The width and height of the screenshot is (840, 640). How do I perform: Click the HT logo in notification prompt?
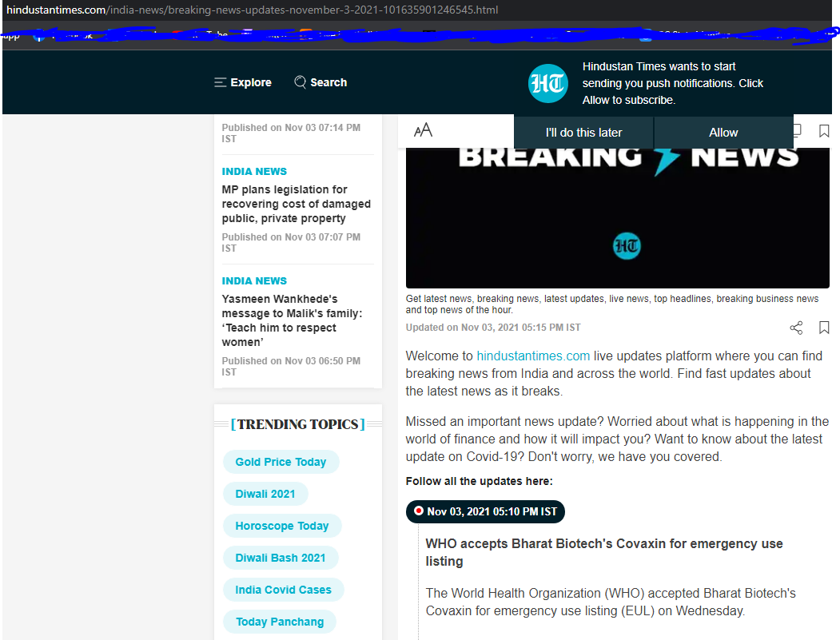547,84
